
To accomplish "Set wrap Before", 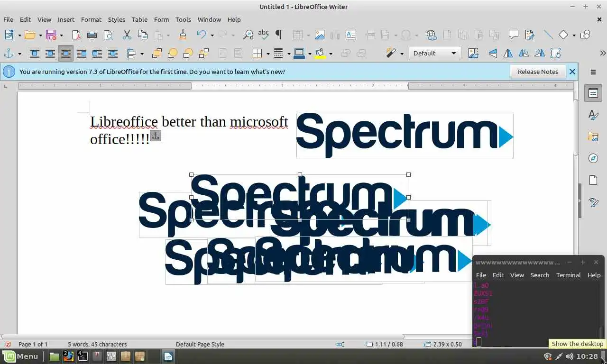I will [81, 53].
